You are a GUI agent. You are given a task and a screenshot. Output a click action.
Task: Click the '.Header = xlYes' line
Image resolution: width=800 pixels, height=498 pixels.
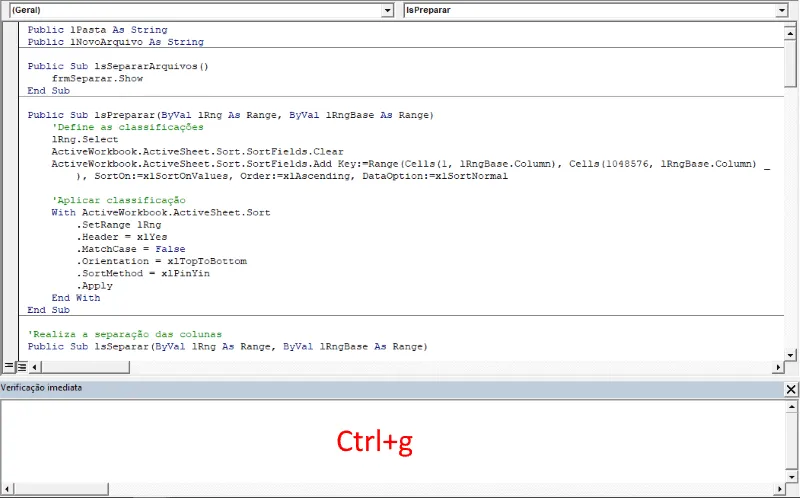(x=122, y=237)
